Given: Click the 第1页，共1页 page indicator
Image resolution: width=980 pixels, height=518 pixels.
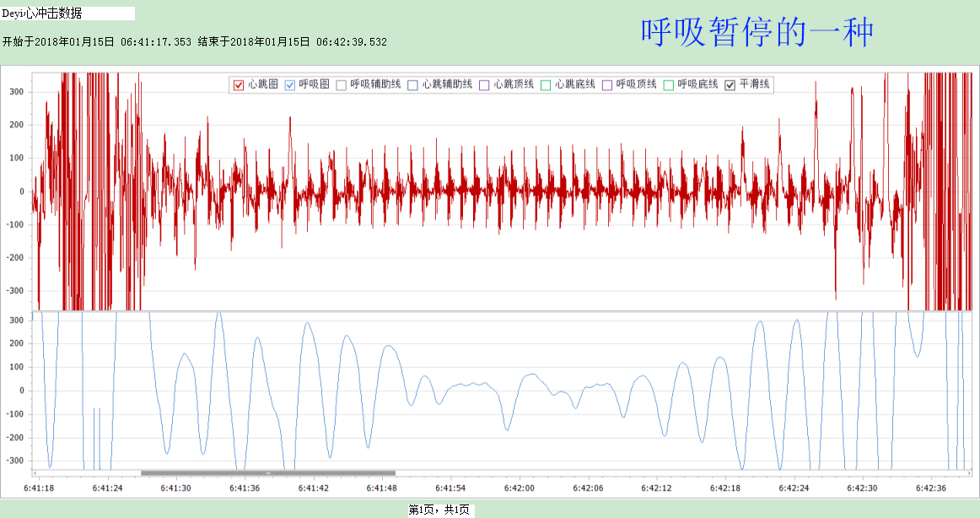Looking at the screenshot, I should [x=439, y=510].
